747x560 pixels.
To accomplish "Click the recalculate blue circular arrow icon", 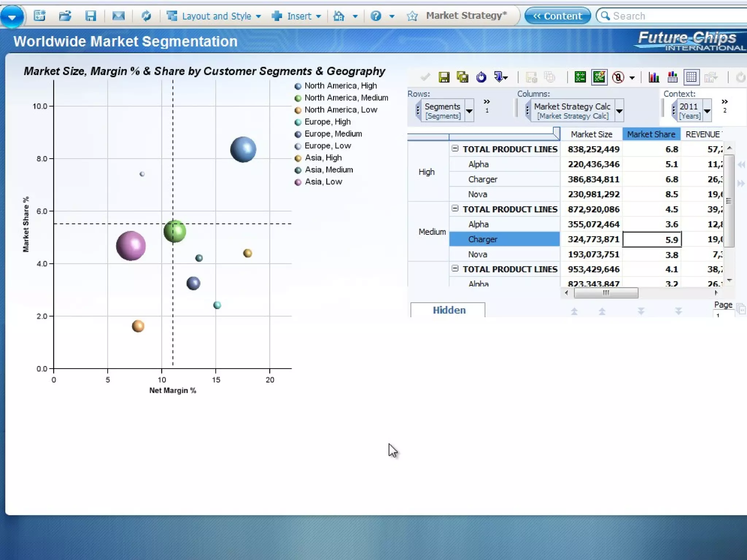I will coord(481,77).
